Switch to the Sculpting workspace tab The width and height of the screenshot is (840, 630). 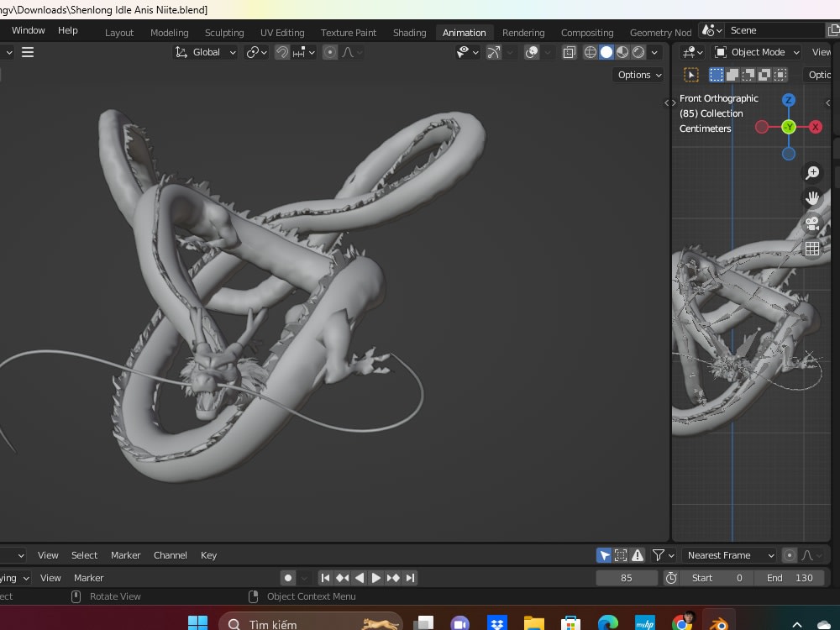coord(224,33)
